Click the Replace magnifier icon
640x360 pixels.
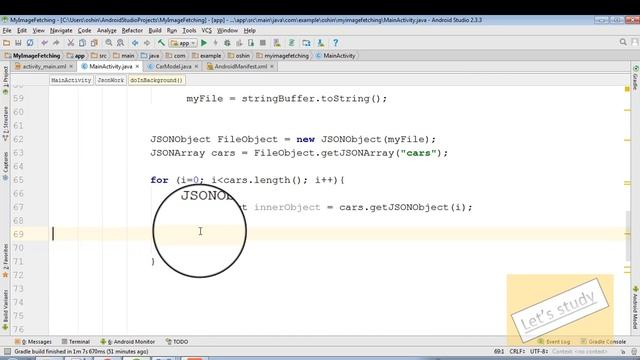coord(120,43)
